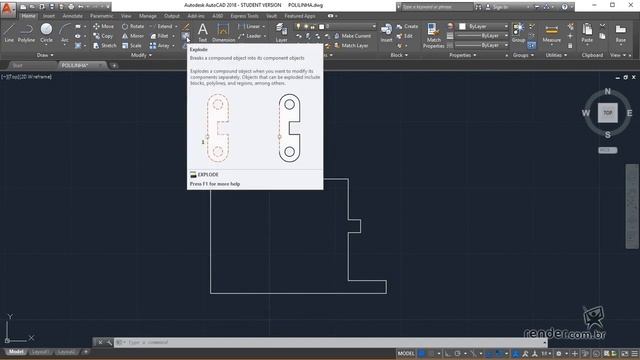Activate the Array command

point(160,46)
